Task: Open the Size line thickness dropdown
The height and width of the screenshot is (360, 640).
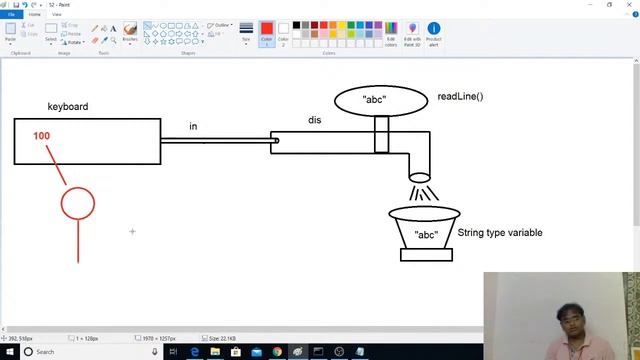Action: pos(246,33)
